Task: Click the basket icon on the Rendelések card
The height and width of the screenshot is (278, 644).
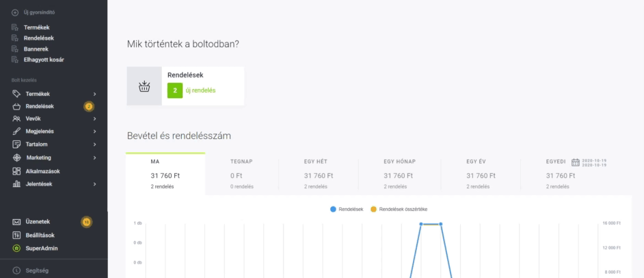Action: point(144,86)
